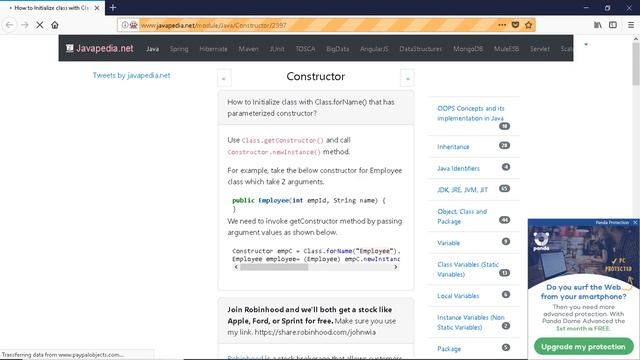Close the Panda Protection popup

635,222
